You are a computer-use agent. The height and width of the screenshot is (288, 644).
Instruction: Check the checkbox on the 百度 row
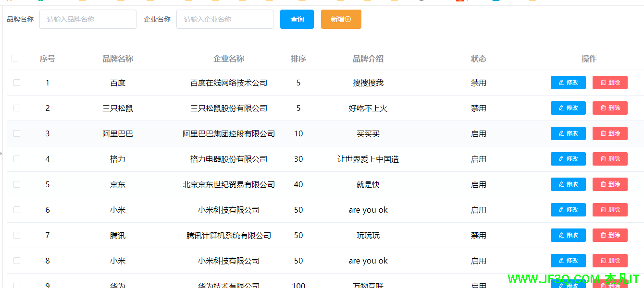tap(17, 82)
